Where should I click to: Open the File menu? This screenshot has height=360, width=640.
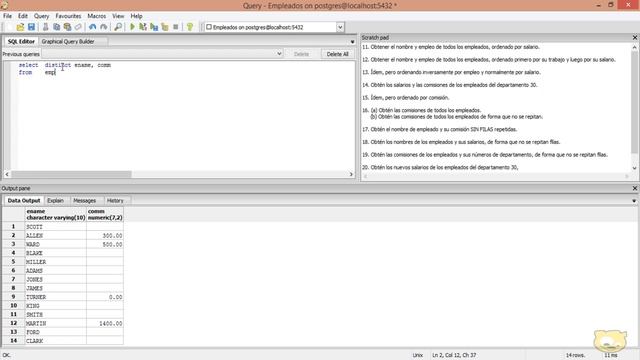coord(7,16)
